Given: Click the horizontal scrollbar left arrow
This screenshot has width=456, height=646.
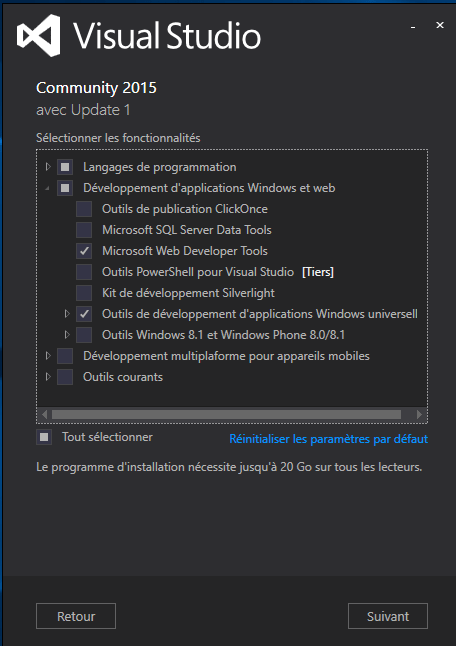Looking at the screenshot, I should point(44,414).
